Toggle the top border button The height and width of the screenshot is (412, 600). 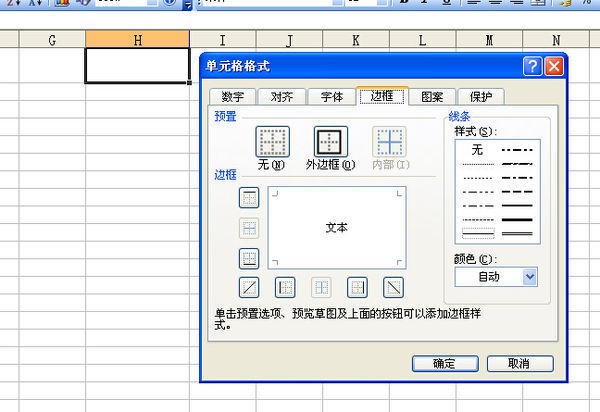(x=249, y=197)
